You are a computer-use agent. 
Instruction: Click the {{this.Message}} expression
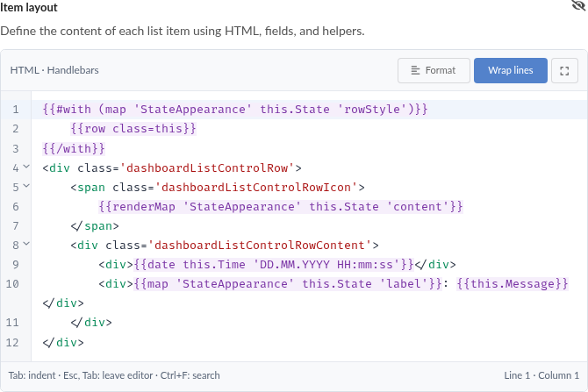coord(513,283)
